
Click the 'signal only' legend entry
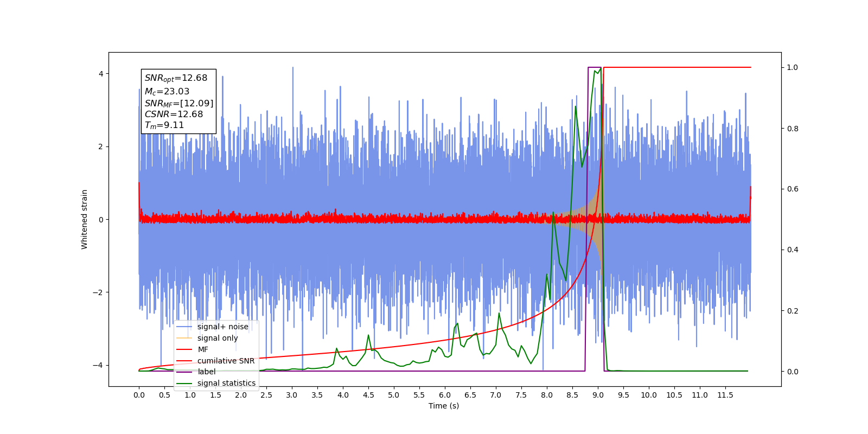pyautogui.click(x=218, y=338)
